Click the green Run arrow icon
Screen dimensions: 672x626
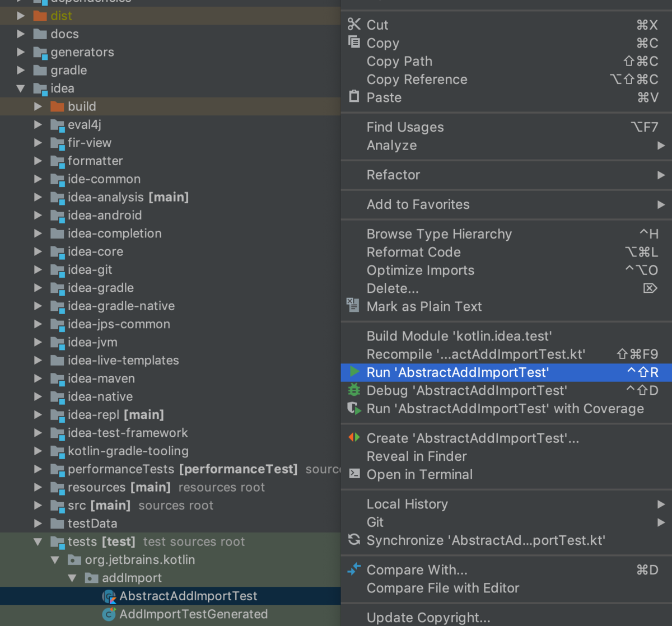354,372
